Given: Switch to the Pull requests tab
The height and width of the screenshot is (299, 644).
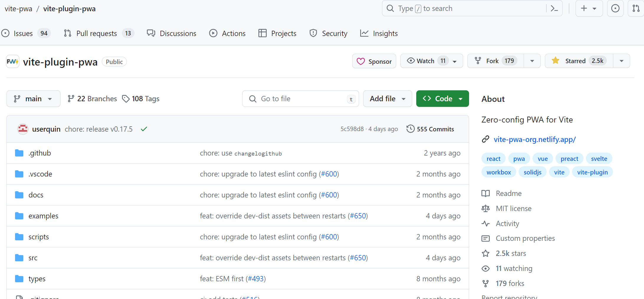Looking at the screenshot, I should [99, 33].
